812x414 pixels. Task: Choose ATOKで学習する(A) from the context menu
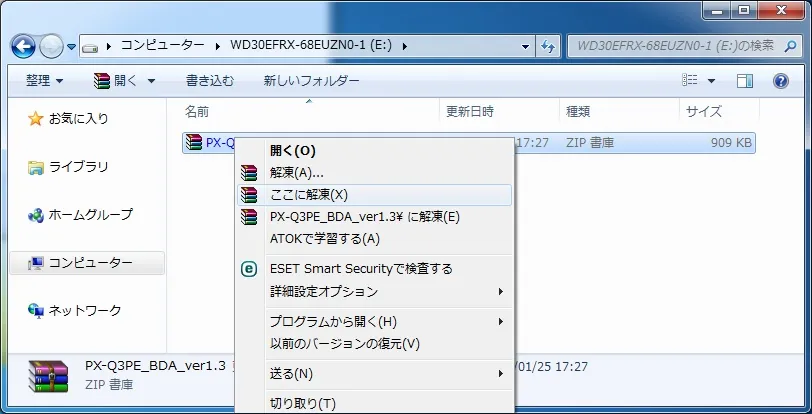click(x=375, y=238)
